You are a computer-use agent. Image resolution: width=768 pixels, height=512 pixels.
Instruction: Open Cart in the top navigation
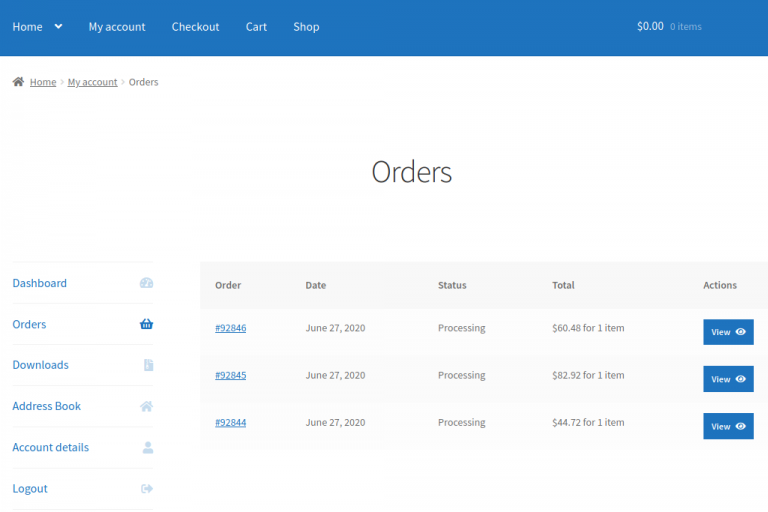(x=256, y=27)
